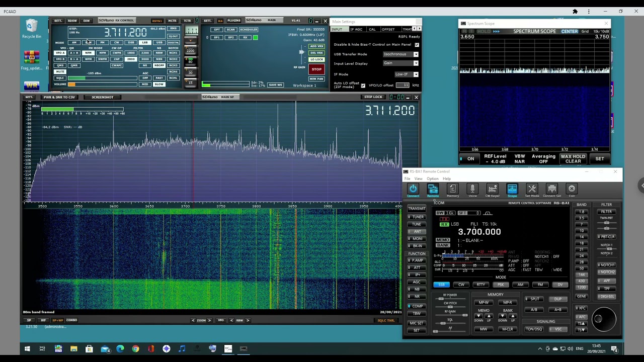Open the Voice microphone icon in RS-BA1

pos(472,190)
